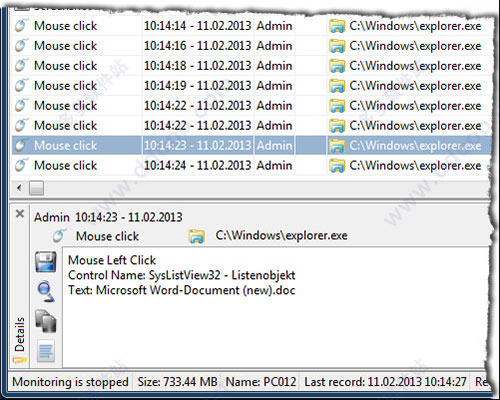Click the 'Control Name: SysListView32 - Listenobjekt' line
Image resolution: width=500 pixels, height=400 pixels.
[x=182, y=275]
